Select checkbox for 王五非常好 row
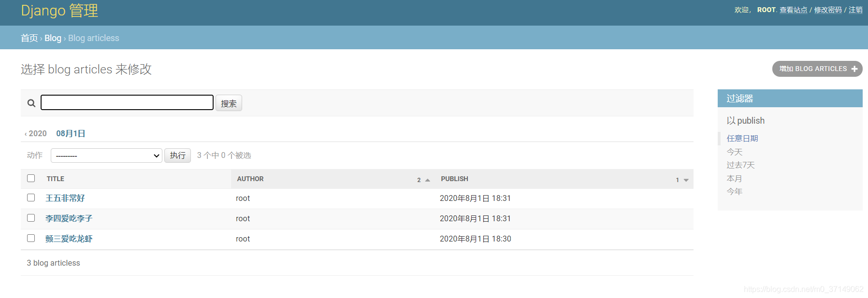The height and width of the screenshot is (298, 868). click(x=31, y=198)
